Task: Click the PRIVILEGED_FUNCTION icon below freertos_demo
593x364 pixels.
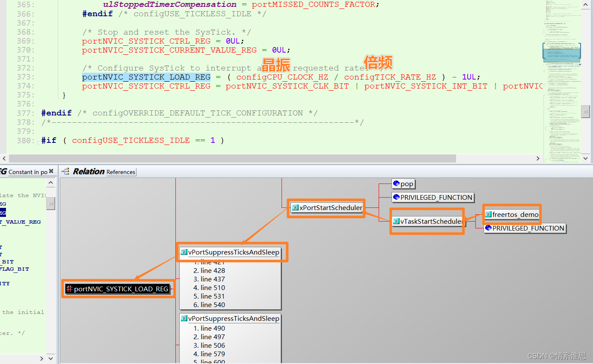Action: [488, 228]
